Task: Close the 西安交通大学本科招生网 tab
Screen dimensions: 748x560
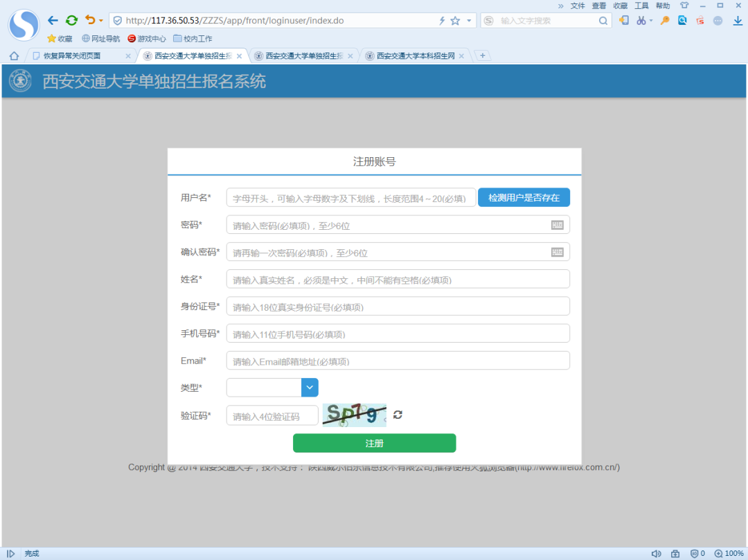Action: pyautogui.click(x=461, y=56)
